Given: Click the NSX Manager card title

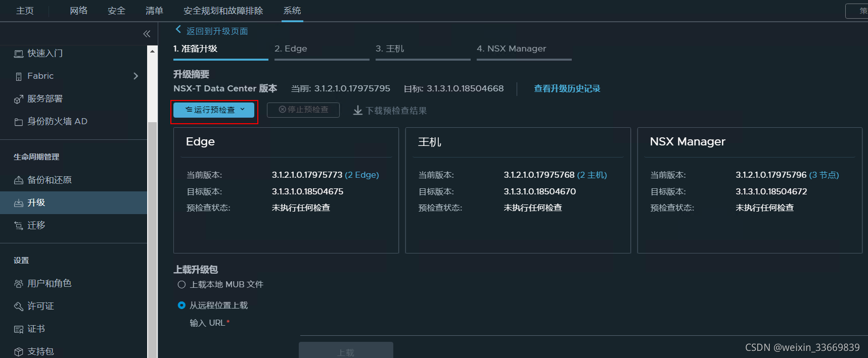Looking at the screenshot, I should [x=688, y=142].
